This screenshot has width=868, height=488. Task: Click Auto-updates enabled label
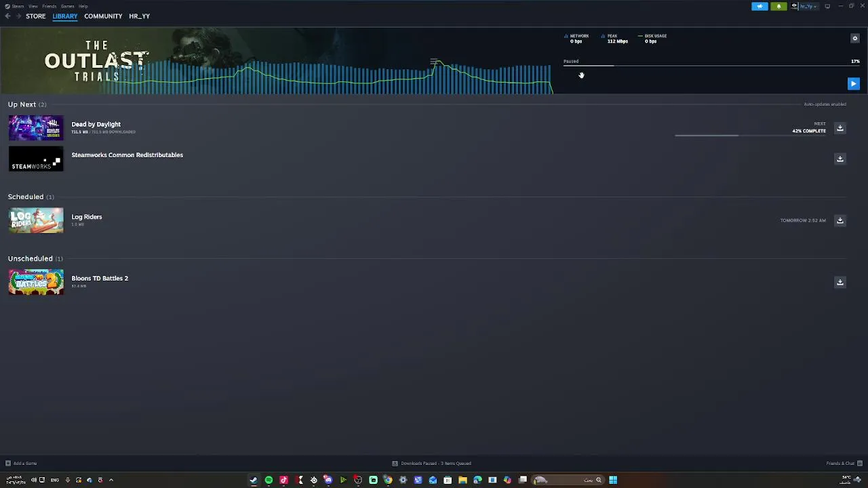click(x=825, y=104)
